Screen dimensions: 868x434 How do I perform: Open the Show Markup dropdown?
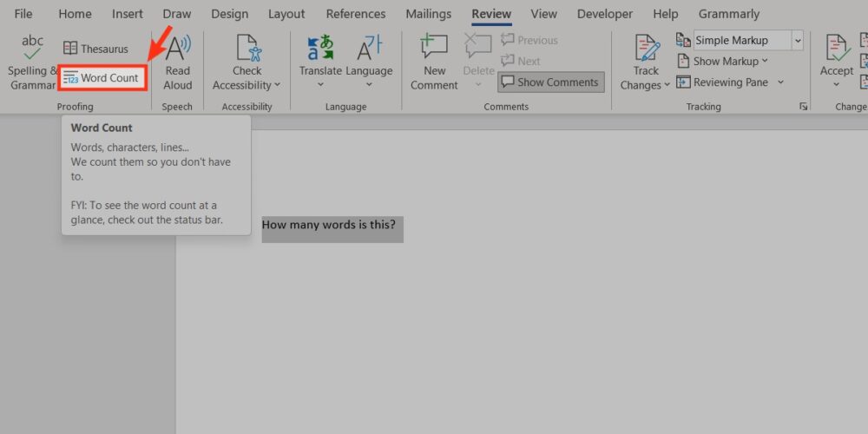click(x=724, y=62)
